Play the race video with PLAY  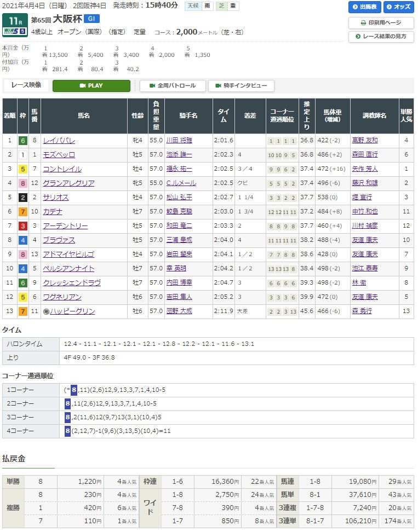pyautogui.click(x=91, y=86)
